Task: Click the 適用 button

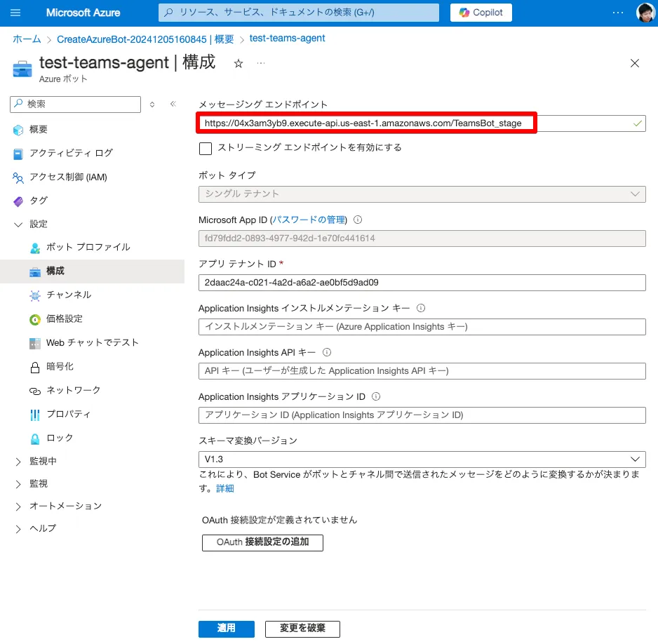Action: coord(226,629)
